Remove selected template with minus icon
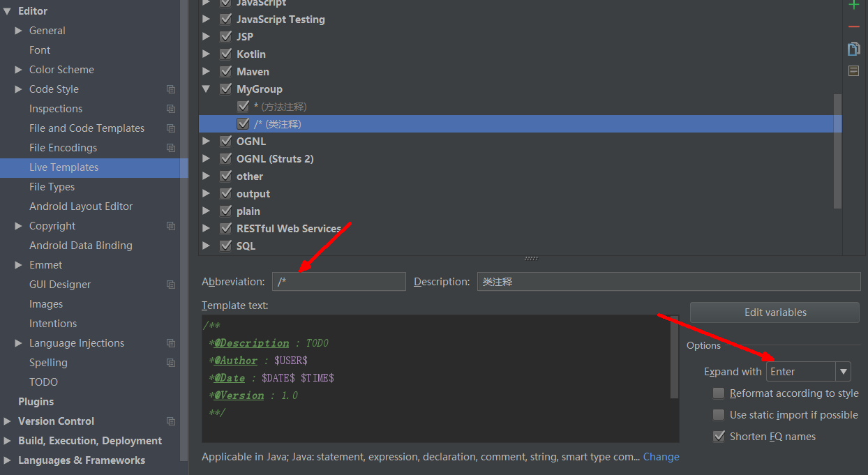This screenshot has height=475, width=868. click(x=853, y=27)
